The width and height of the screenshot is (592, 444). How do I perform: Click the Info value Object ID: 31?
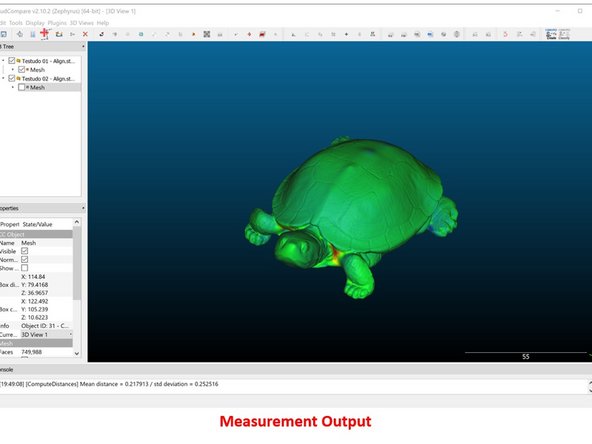[45, 325]
